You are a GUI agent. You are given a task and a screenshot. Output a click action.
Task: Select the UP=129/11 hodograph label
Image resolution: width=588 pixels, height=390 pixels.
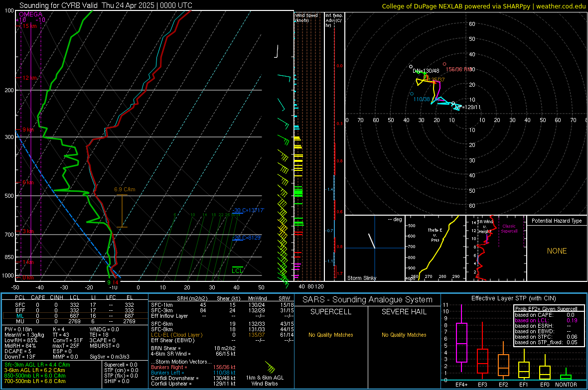pos(467,107)
